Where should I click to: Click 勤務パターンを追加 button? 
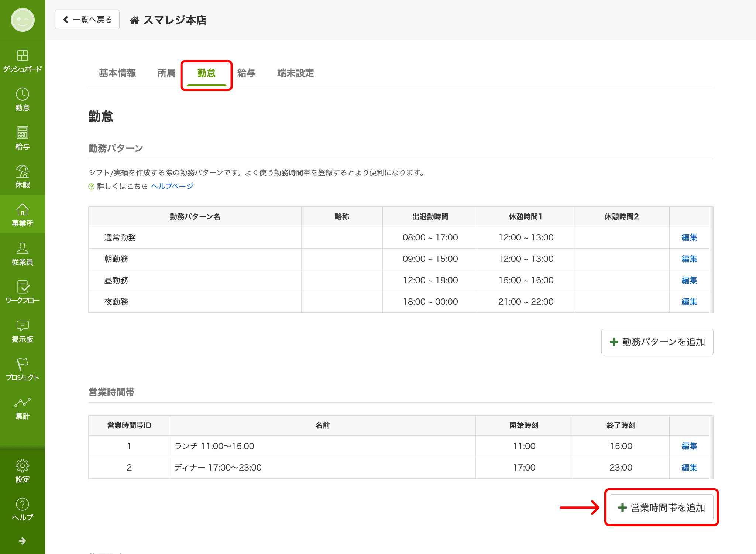(x=657, y=342)
